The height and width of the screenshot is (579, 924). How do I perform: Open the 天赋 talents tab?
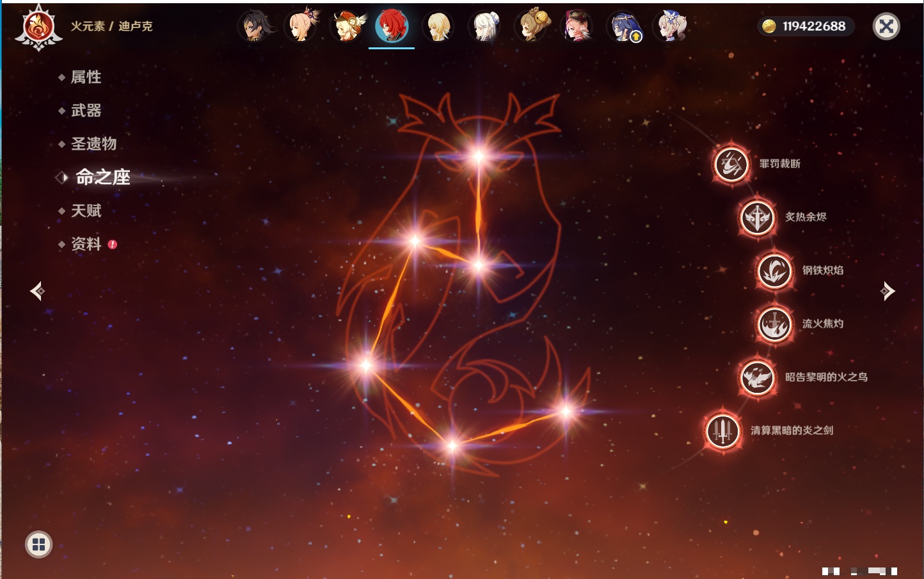[x=86, y=210]
